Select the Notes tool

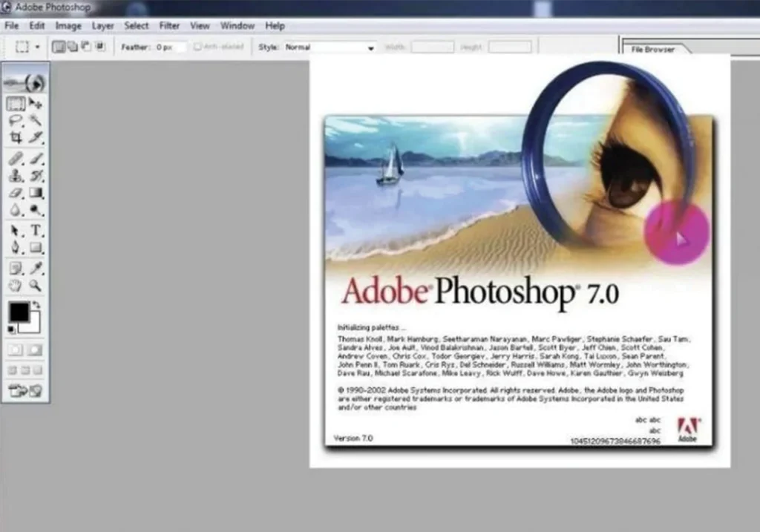[16, 268]
